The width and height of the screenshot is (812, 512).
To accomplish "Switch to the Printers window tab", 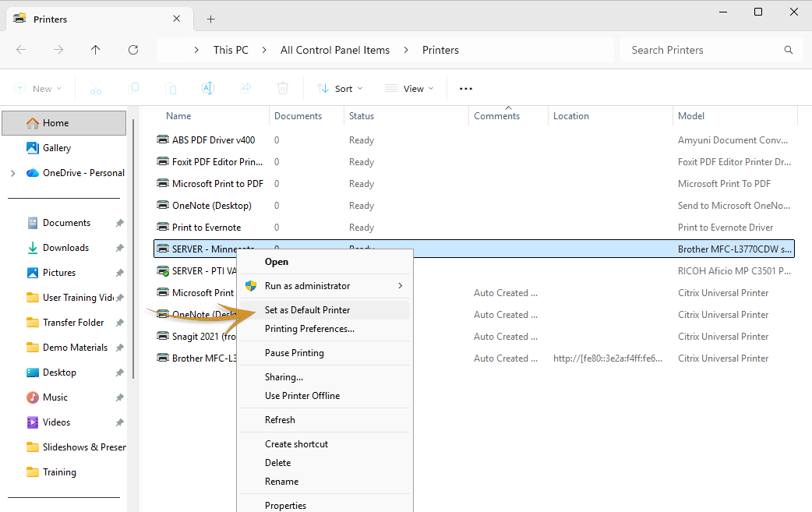I will [x=98, y=19].
